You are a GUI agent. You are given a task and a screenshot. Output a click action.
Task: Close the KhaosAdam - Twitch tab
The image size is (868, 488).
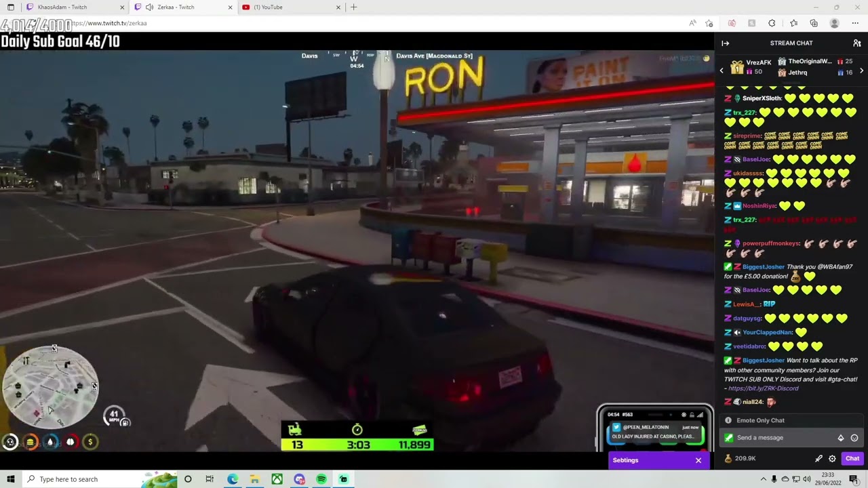tap(123, 7)
